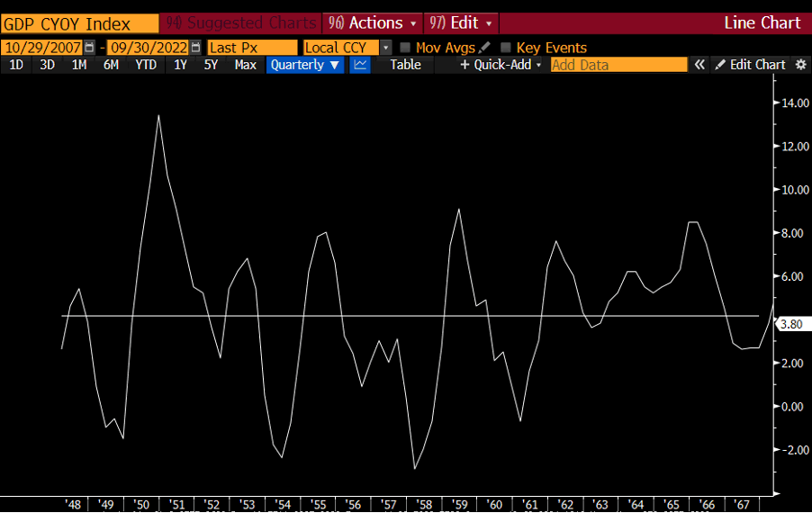
Task: Open the end date calendar picker icon
Action: [195, 48]
